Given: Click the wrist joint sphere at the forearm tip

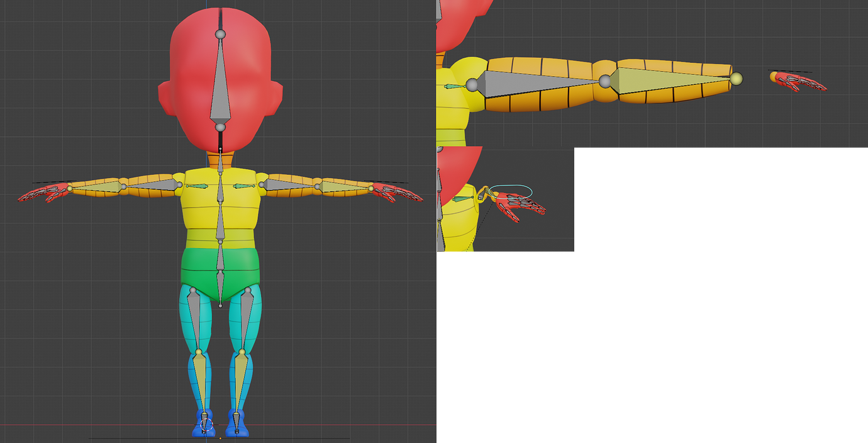Looking at the screenshot, I should (x=737, y=79).
